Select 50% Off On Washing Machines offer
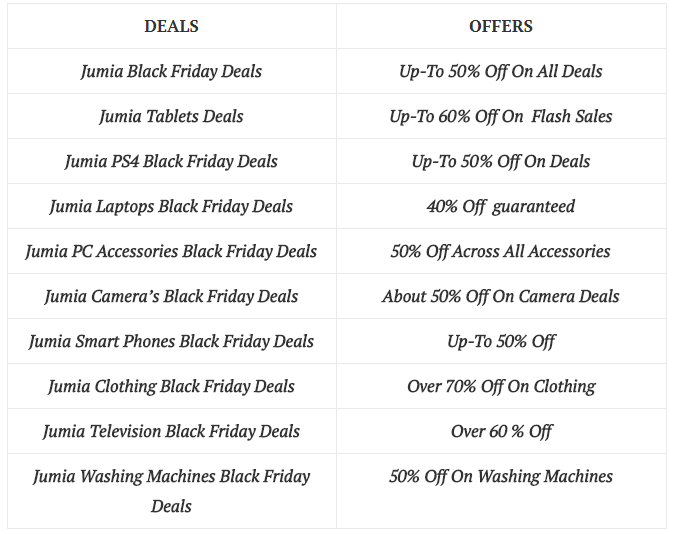Viewport: 679px width, 534px height. coord(501,476)
